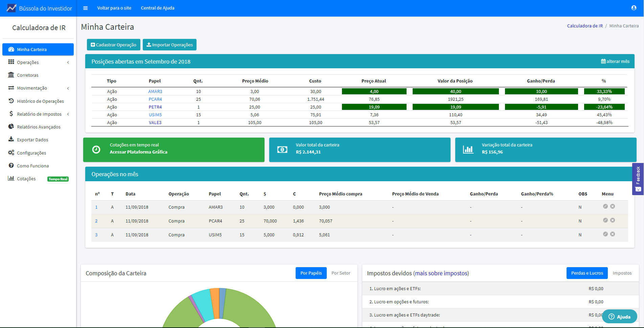Click Valor total da carteira card

[x=360, y=149]
